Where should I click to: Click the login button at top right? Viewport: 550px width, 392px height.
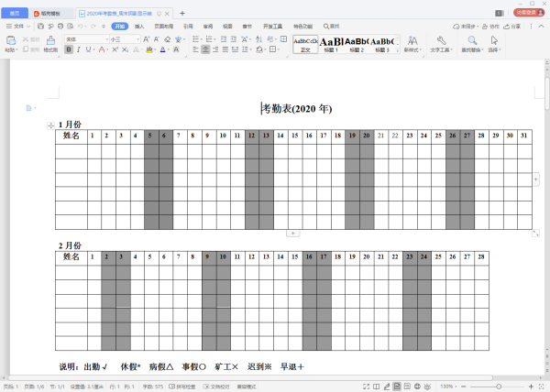click(529, 13)
